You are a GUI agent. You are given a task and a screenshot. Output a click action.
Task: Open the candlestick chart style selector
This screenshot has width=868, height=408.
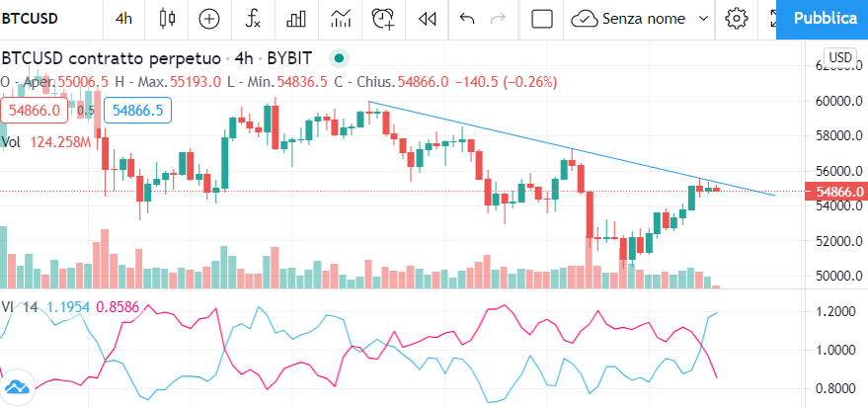[x=167, y=19]
